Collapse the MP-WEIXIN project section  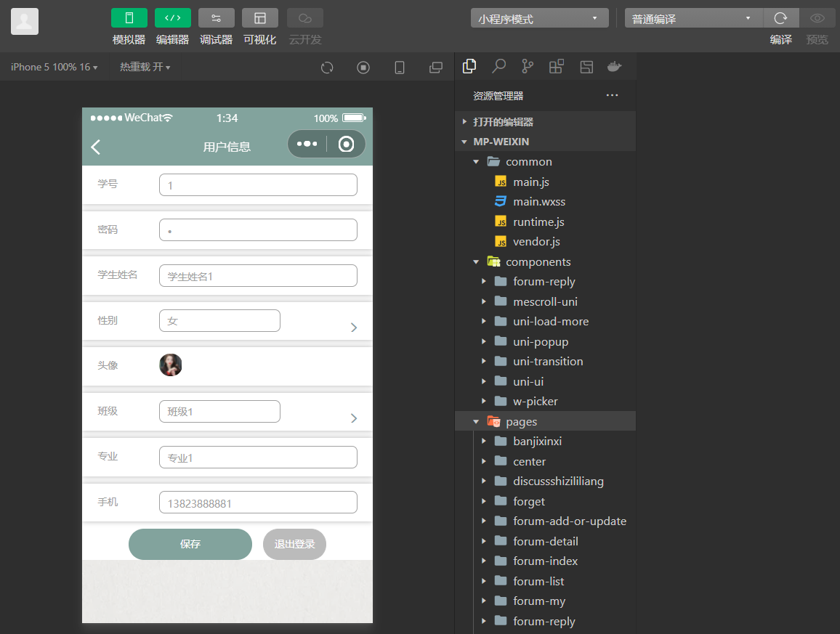point(546,142)
